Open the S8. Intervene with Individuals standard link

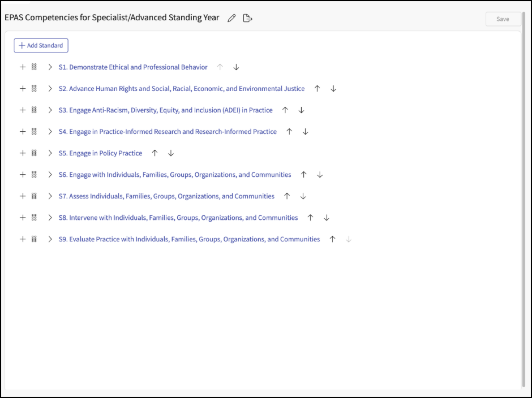pyautogui.click(x=178, y=217)
